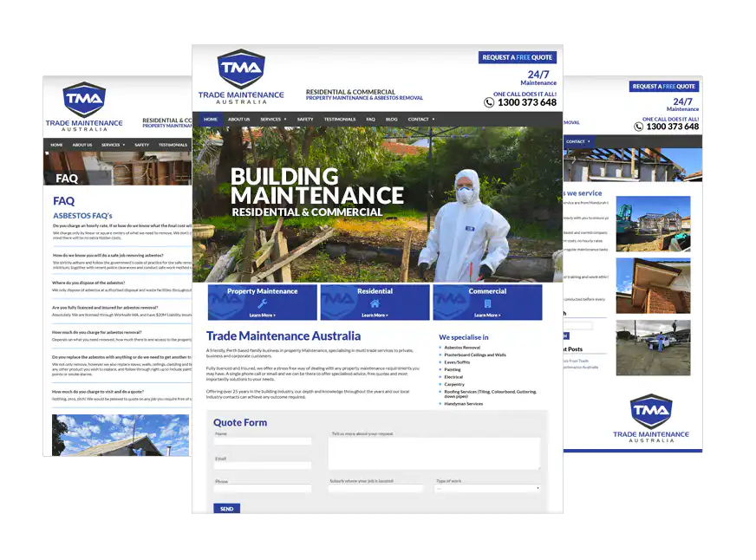Click TESTIMONIALS in left FAQ page navigation
The height and width of the screenshot is (560, 756).
click(x=173, y=145)
